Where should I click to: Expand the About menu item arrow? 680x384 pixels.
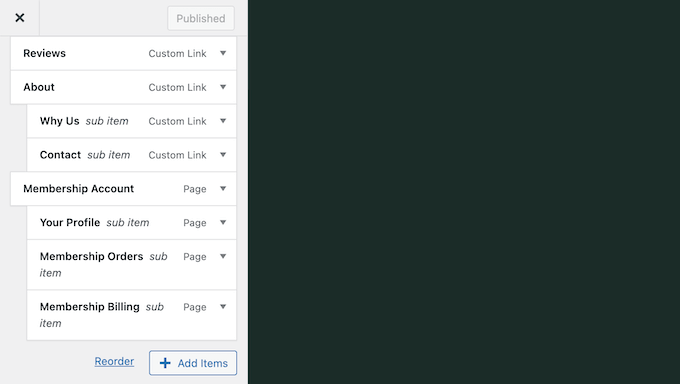click(223, 87)
